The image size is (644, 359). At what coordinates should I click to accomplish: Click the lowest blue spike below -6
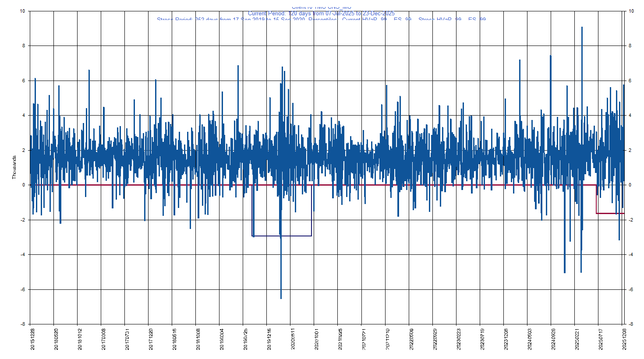pos(281,297)
